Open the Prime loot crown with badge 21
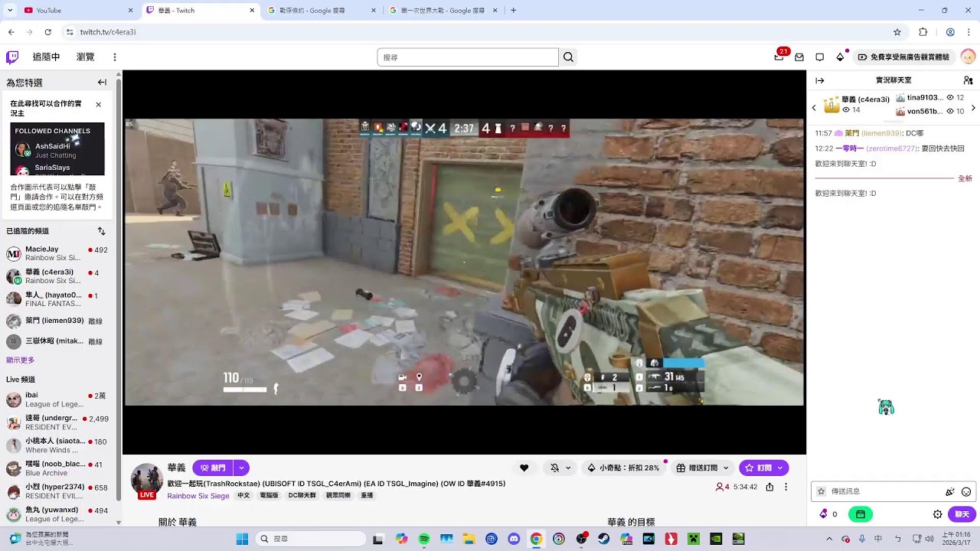980x551 pixels. pos(779,57)
